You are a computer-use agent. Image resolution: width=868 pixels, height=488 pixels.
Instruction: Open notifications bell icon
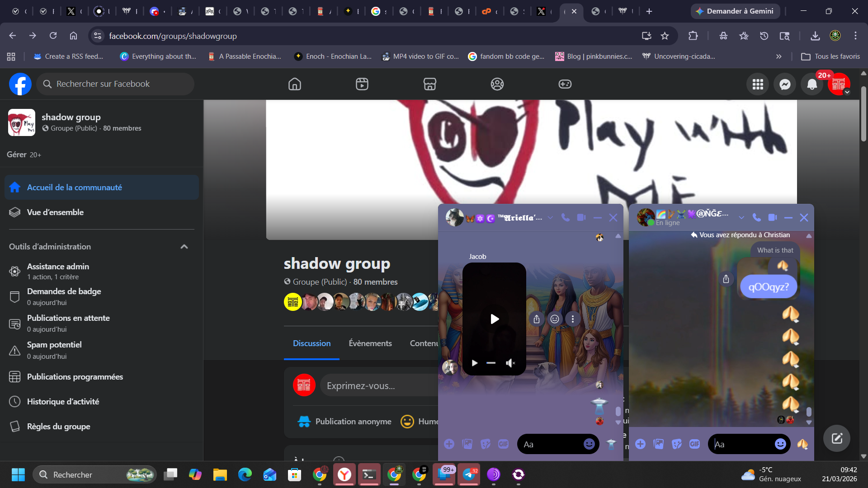812,84
